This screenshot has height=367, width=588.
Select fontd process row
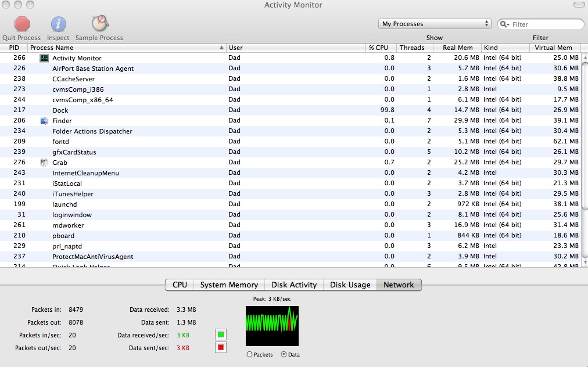tap(291, 141)
